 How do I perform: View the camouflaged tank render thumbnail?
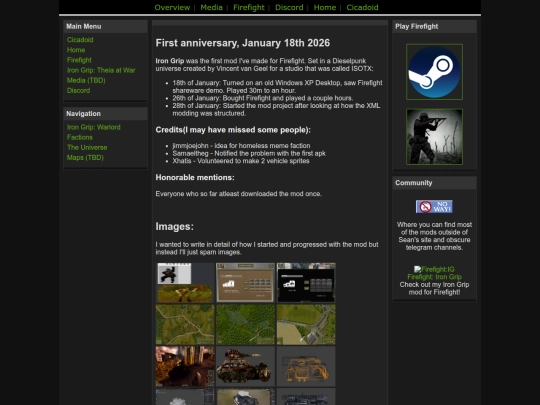(x=245, y=366)
